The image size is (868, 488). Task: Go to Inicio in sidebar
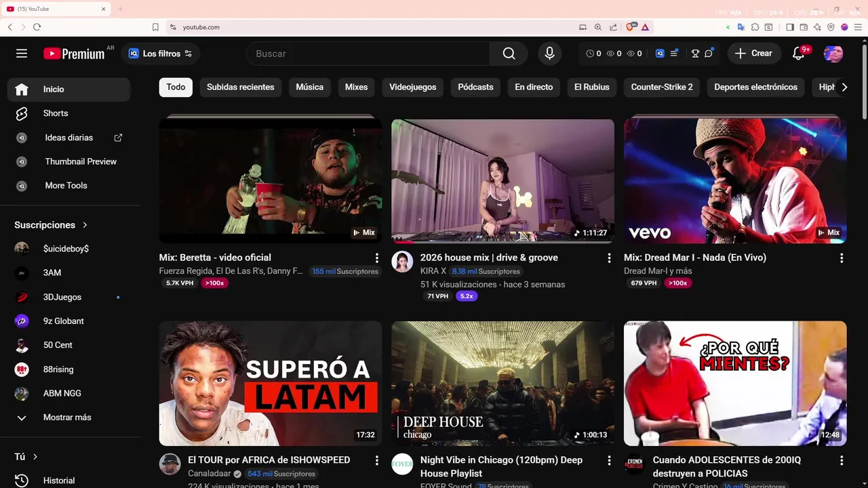69,89
